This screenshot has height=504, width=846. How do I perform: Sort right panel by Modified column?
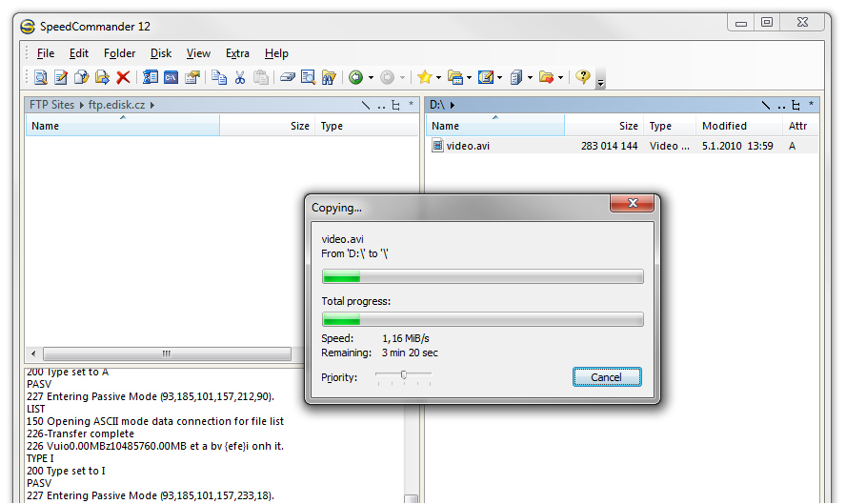click(x=724, y=126)
